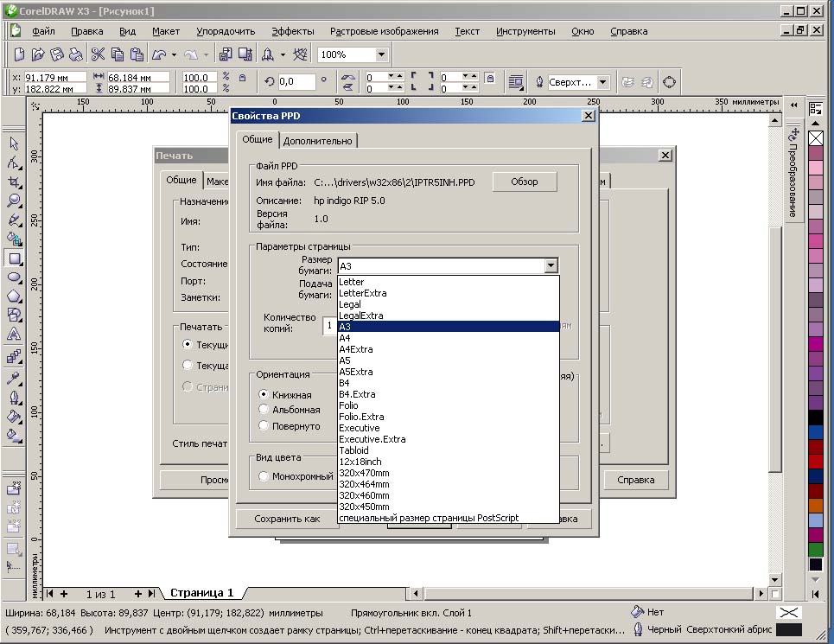The width and height of the screenshot is (834, 644).
Task: Undo the last action with the curved arrow
Action: click(159, 54)
